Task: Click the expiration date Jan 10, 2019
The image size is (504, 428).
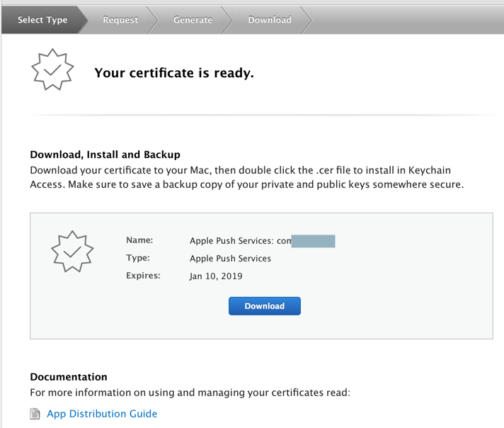Action: pyautogui.click(x=216, y=276)
